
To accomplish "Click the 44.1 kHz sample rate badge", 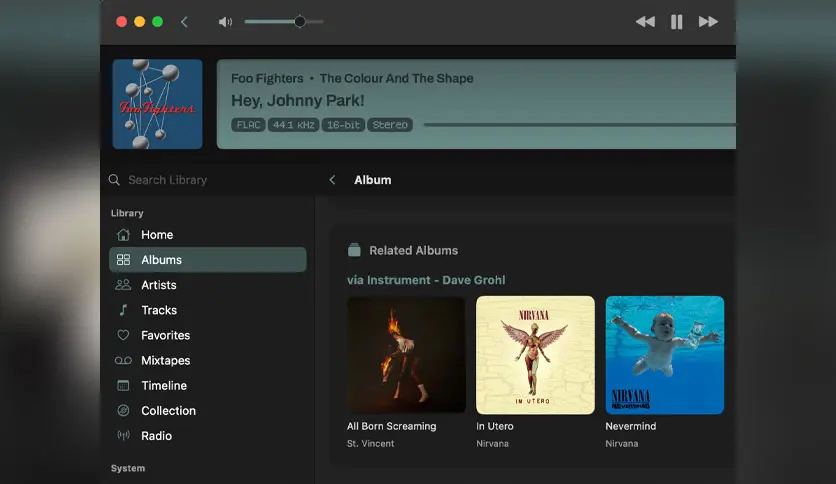I will coord(293,125).
